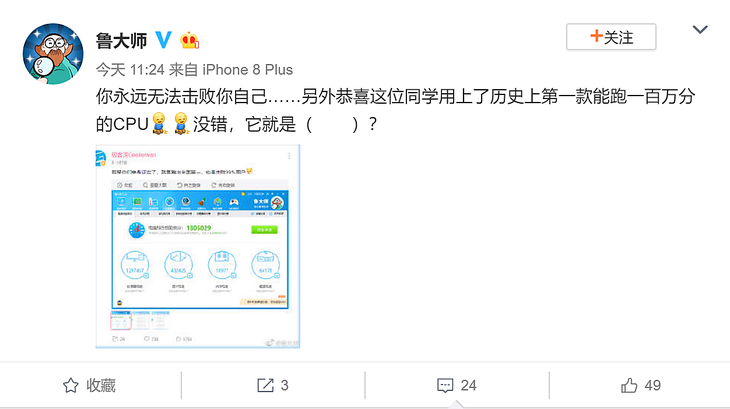Open the 今天 11:24 timestamp link

[x=130, y=70]
